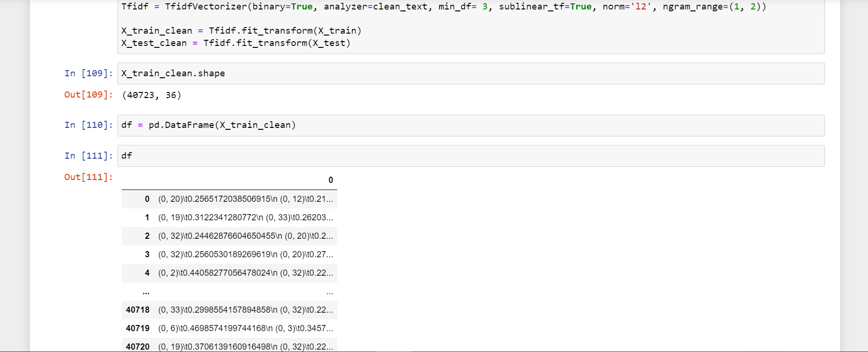868x352 pixels.
Task: Click the In [110] prompt label
Action: [x=89, y=125]
